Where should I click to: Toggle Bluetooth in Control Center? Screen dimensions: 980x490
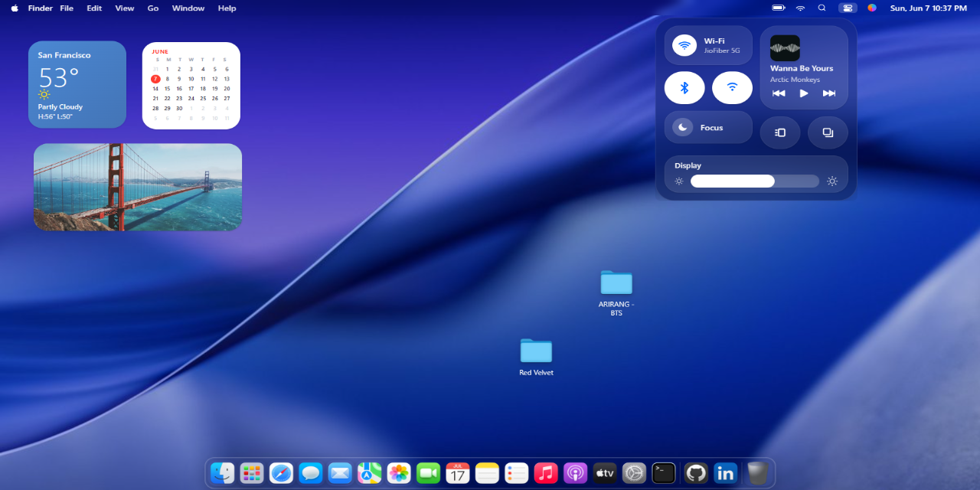pyautogui.click(x=684, y=87)
